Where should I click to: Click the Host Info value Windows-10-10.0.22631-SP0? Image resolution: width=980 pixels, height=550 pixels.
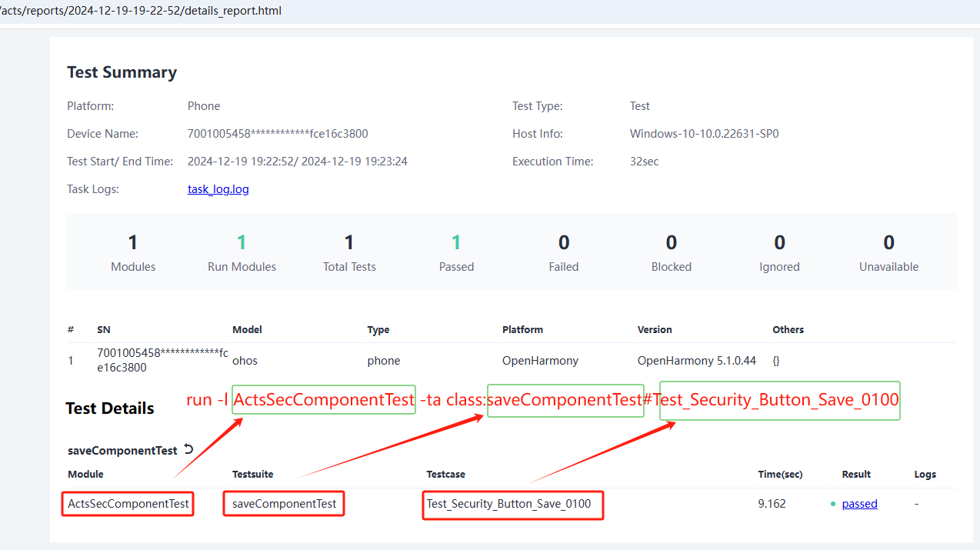point(704,134)
